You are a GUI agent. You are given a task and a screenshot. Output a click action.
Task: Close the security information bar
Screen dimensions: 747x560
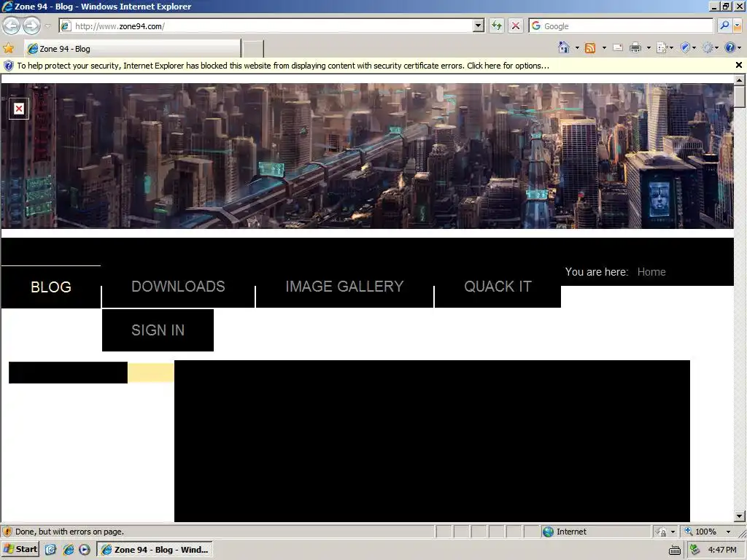(739, 65)
